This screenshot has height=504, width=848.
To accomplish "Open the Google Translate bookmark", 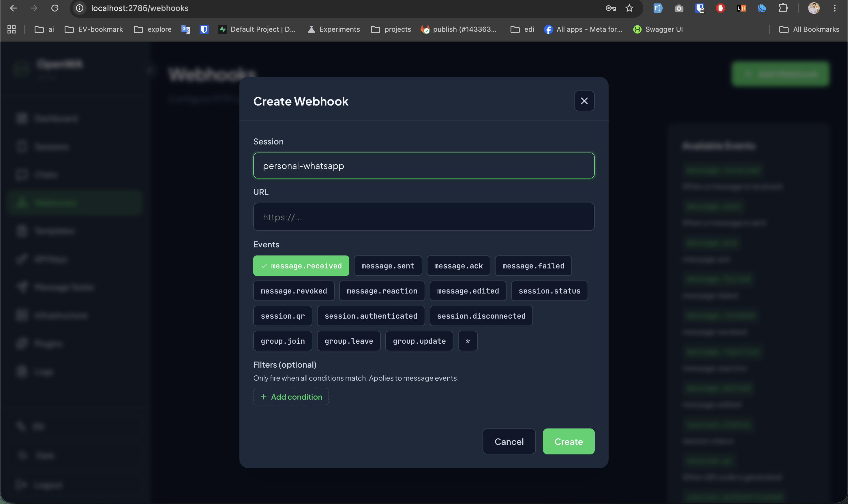I will (x=185, y=29).
